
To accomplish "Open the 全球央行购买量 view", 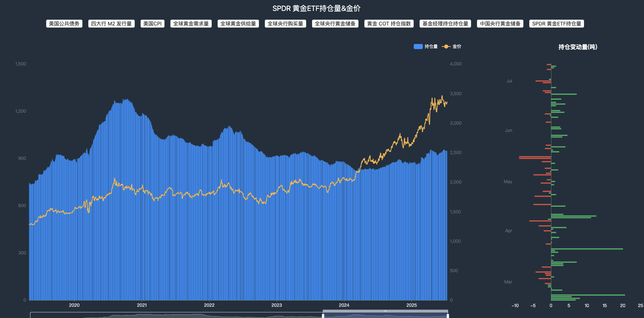I will [285, 24].
